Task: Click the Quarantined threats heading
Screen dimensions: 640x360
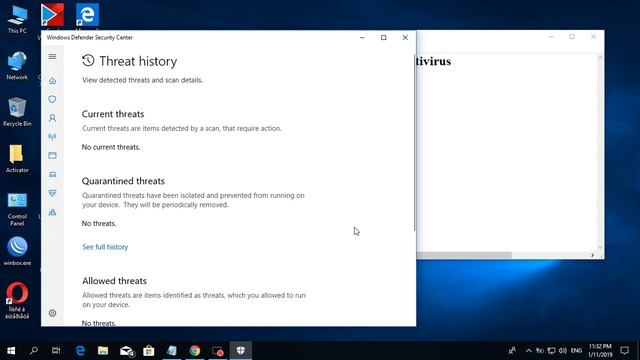Action: point(123,181)
